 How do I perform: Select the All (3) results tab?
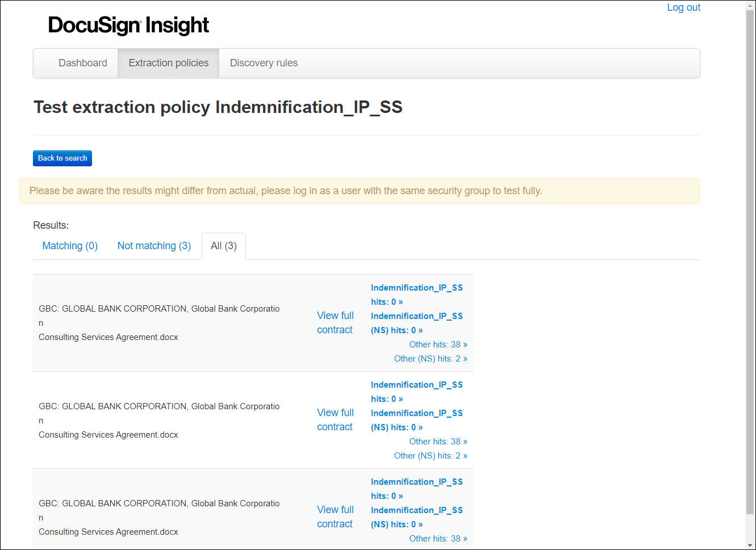tap(223, 245)
